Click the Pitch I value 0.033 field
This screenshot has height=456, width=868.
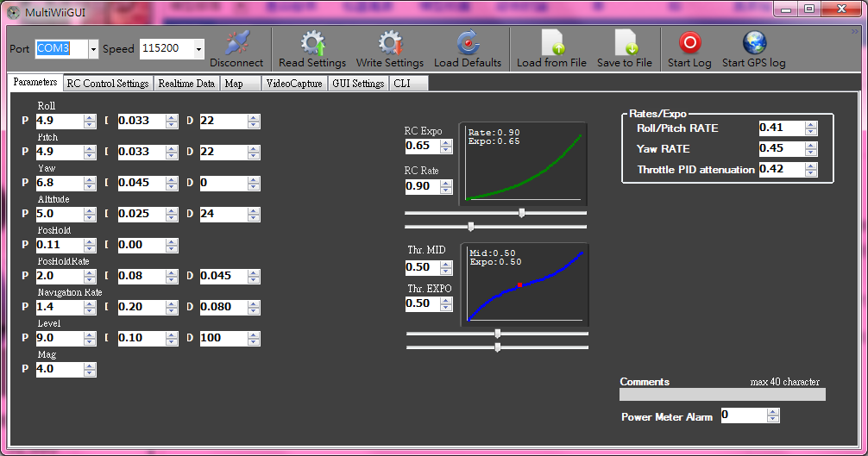(x=142, y=152)
